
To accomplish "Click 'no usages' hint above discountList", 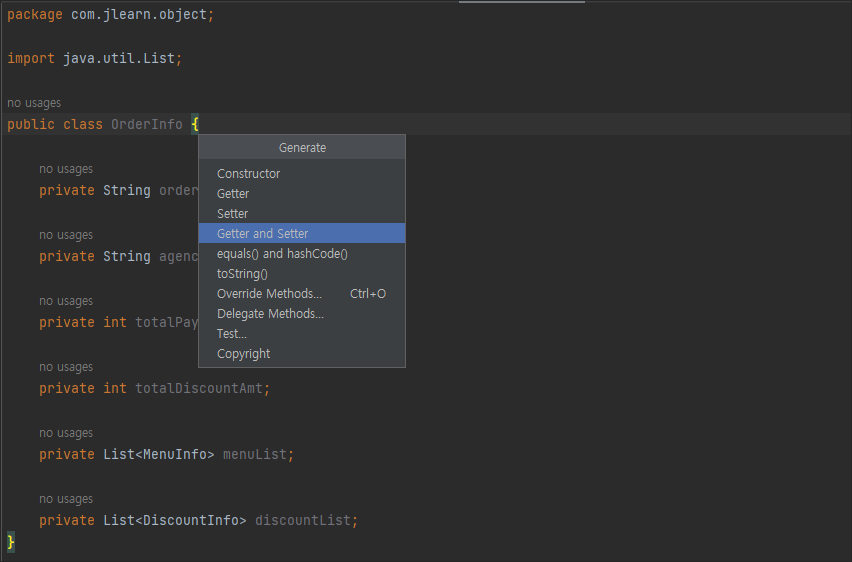I will 66,499.
